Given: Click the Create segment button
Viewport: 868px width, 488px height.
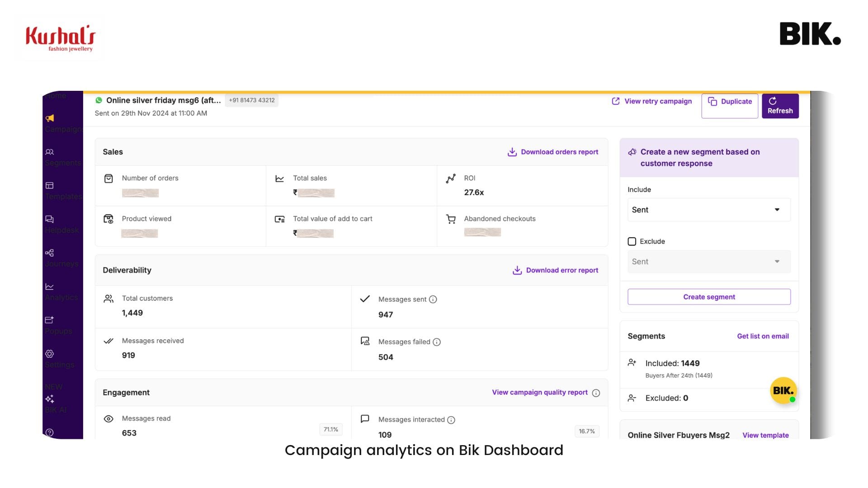Looking at the screenshot, I should point(708,296).
